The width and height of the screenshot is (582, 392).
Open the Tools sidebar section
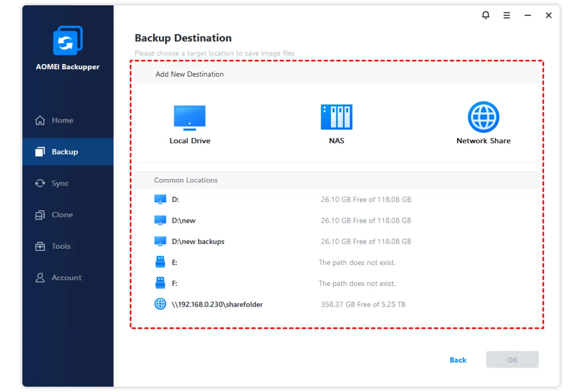click(61, 246)
